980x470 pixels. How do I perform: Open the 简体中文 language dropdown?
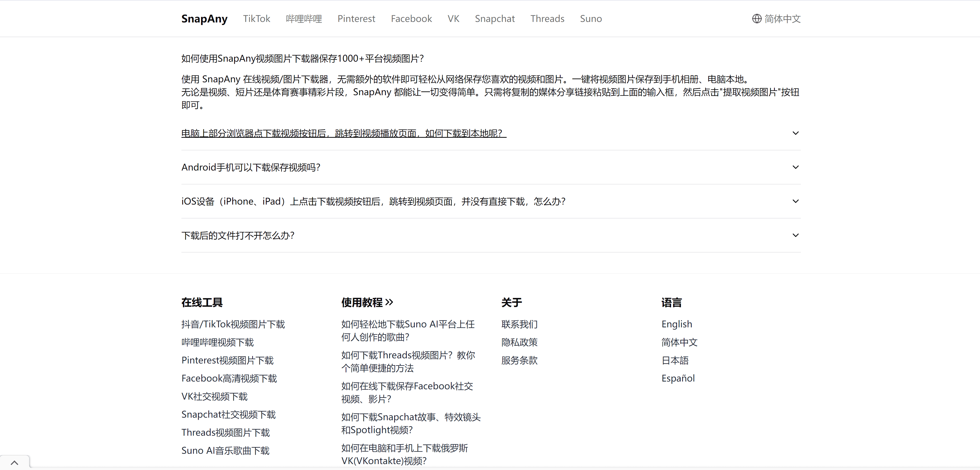click(x=782, y=19)
